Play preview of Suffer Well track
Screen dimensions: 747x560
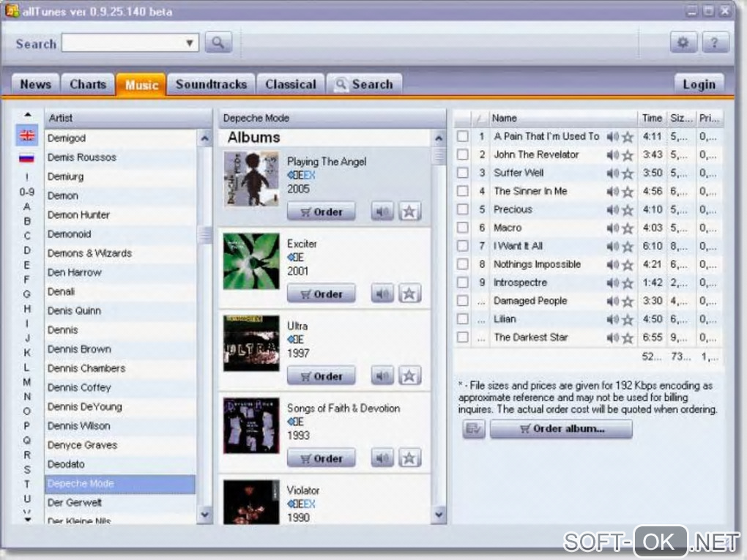(x=613, y=173)
